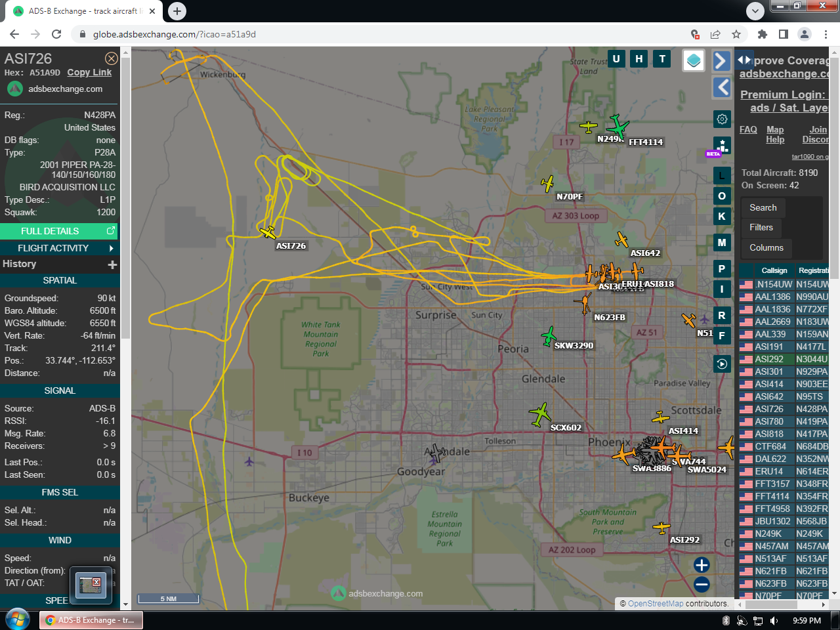
Task: Zoom in the map with plus button
Action: click(x=702, y=565)
